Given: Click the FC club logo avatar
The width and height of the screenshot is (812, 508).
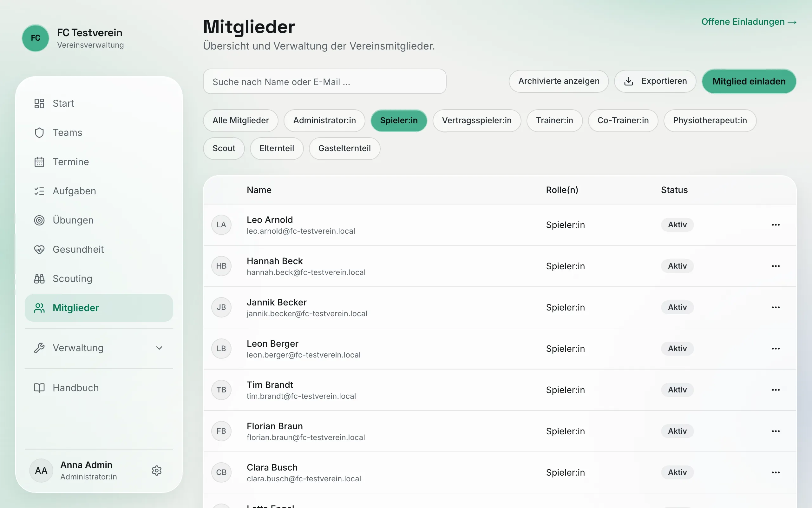Looking at the screenshot, I should click(x=36, y=38).
